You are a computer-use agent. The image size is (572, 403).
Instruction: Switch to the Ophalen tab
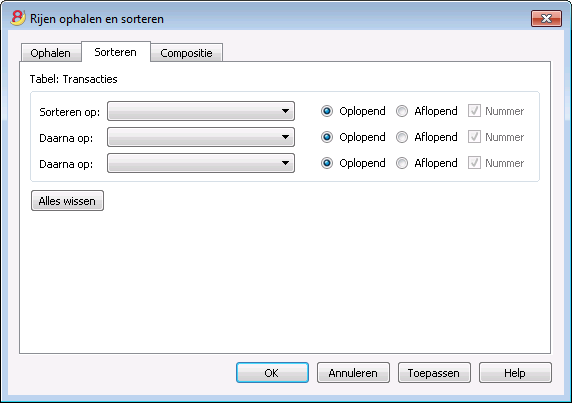[x=51, y=53]
